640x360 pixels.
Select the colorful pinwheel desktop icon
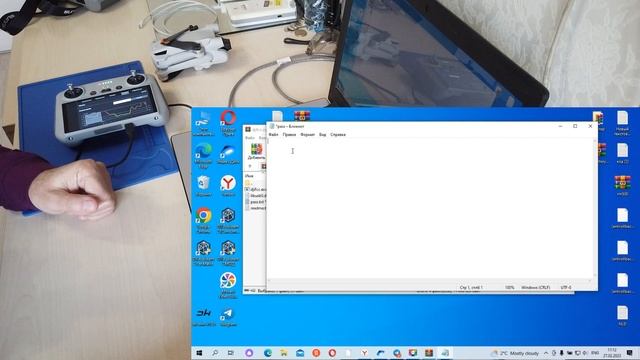tap(228, 284)
